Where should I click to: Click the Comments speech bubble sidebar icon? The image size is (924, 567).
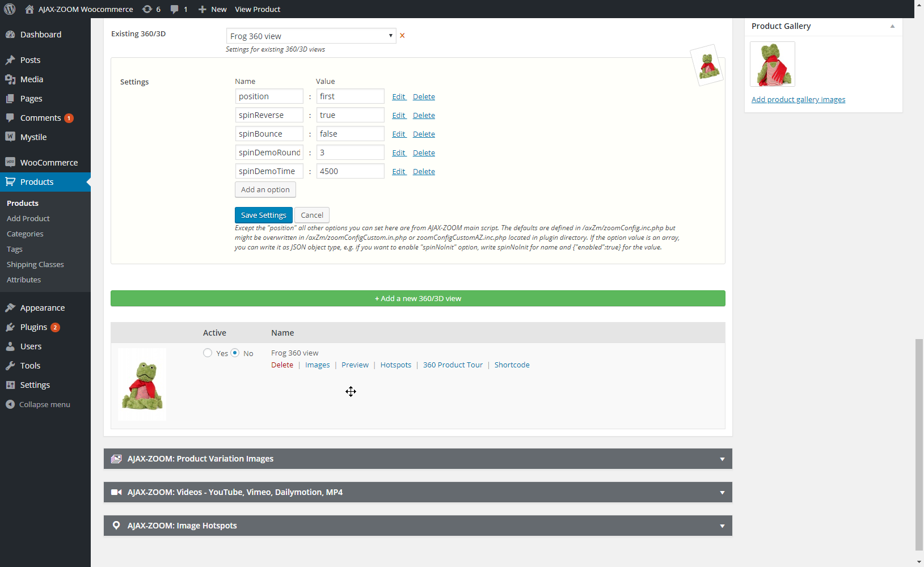10,118
